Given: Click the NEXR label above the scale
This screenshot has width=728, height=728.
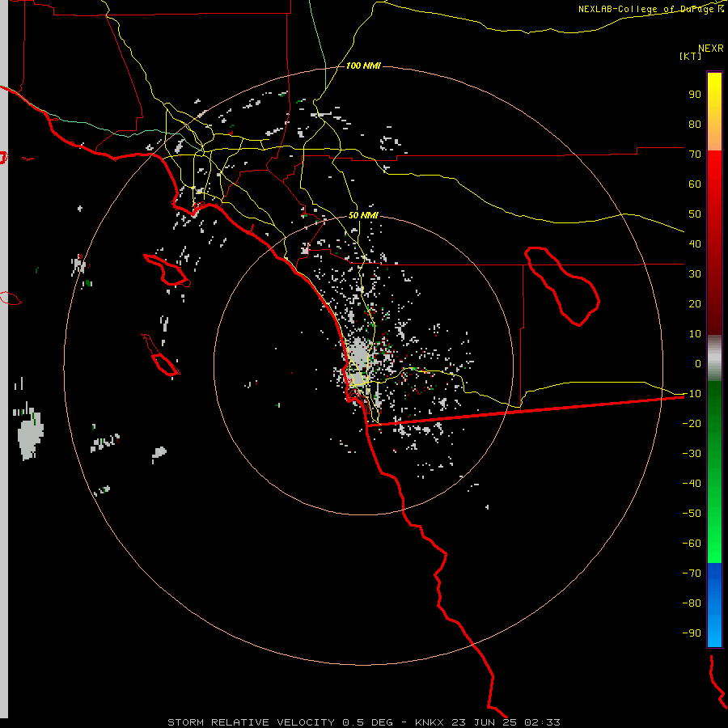Looking at the screenshot, I should pos(710,49).
